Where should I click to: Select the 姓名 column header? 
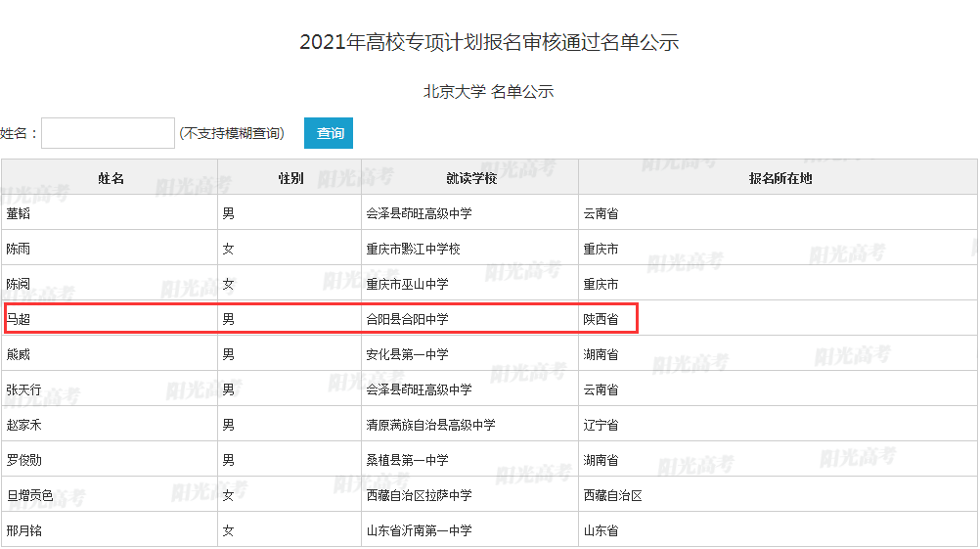point(111,178)
